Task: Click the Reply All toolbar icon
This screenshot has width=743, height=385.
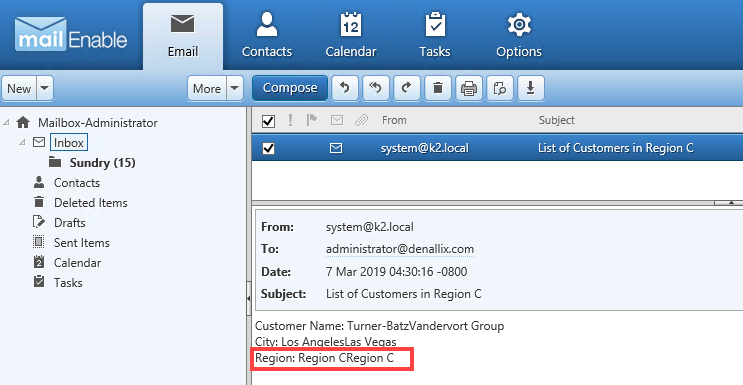Action: (376, 88)
